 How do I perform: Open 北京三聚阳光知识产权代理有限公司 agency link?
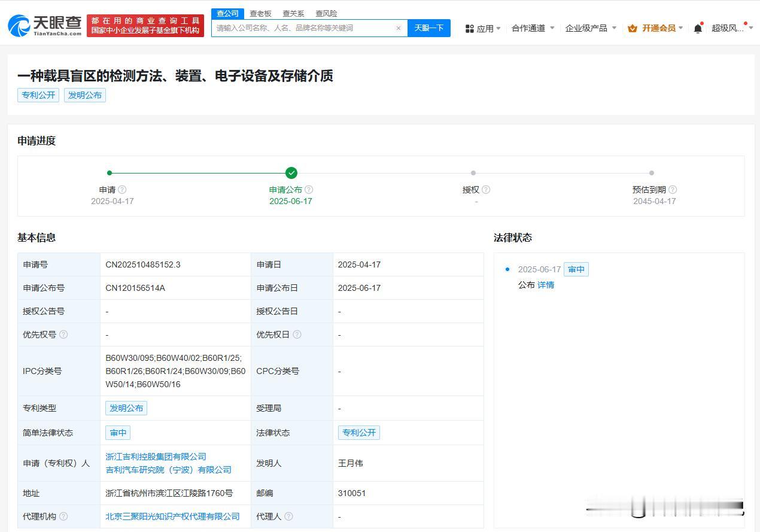[173, 516]
